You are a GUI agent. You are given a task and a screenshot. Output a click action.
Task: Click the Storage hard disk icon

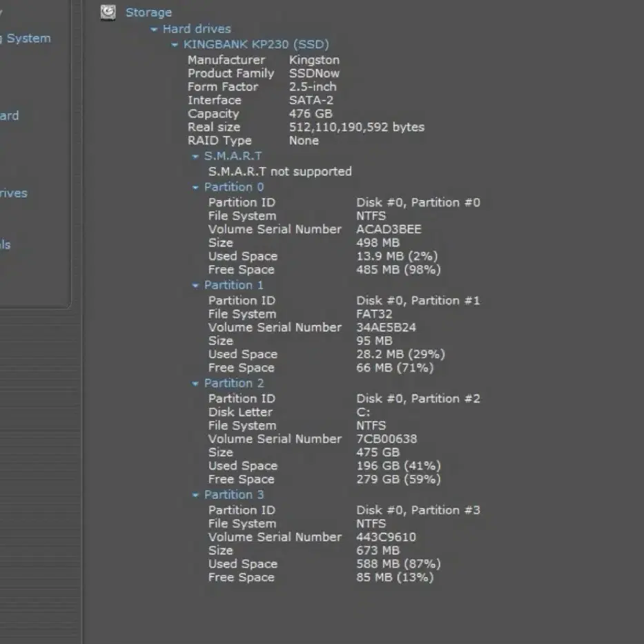coord(108,12)
